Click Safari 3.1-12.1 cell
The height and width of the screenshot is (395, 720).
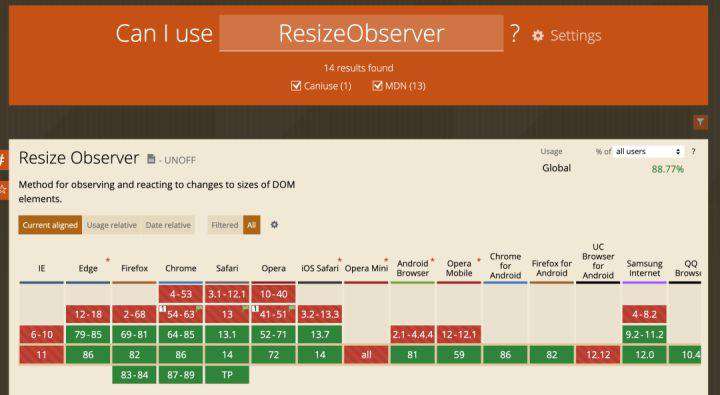point(227,294)
